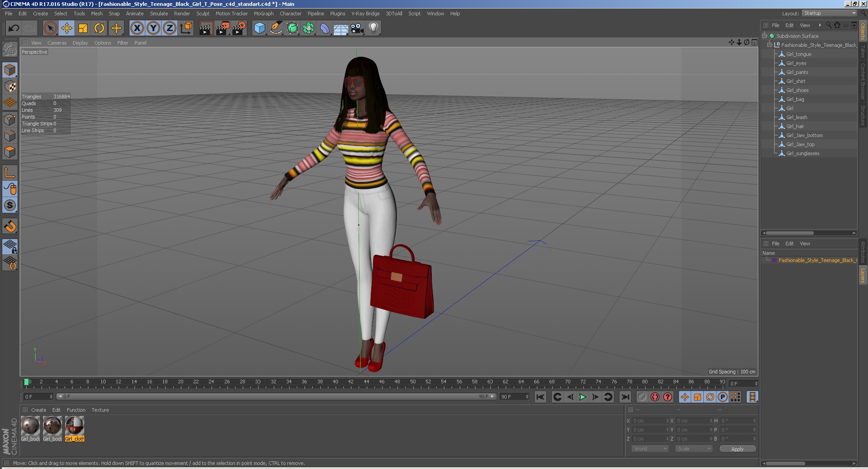Viewport: 868px width, 469px height.
Task: Toggle the Snap S icon
Action: click(x=10, y=205)
